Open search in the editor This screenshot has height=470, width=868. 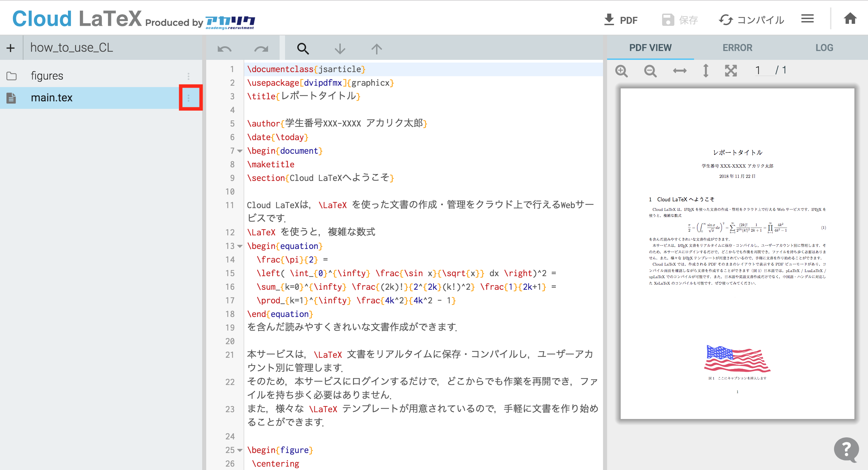pos(303,49)
